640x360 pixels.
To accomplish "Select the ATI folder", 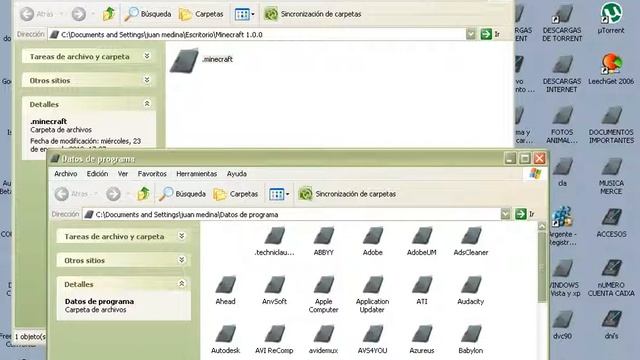I will pyautogui.click(x=422, y=290).
